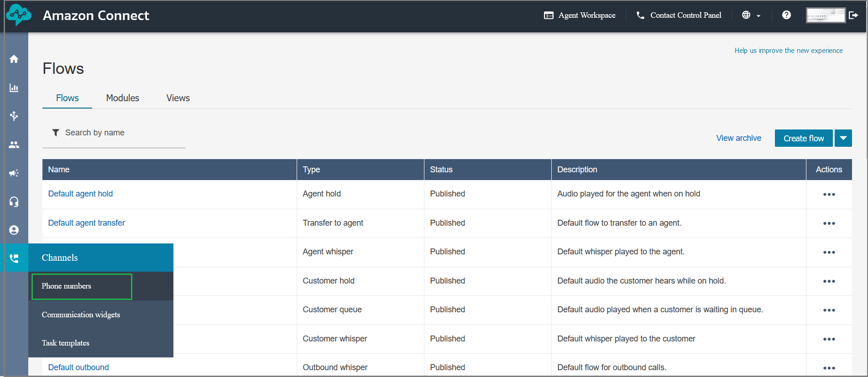The image size is (868, 377).
Task: Click Published status for Default agent hold
Action: [x=448, y=194]
